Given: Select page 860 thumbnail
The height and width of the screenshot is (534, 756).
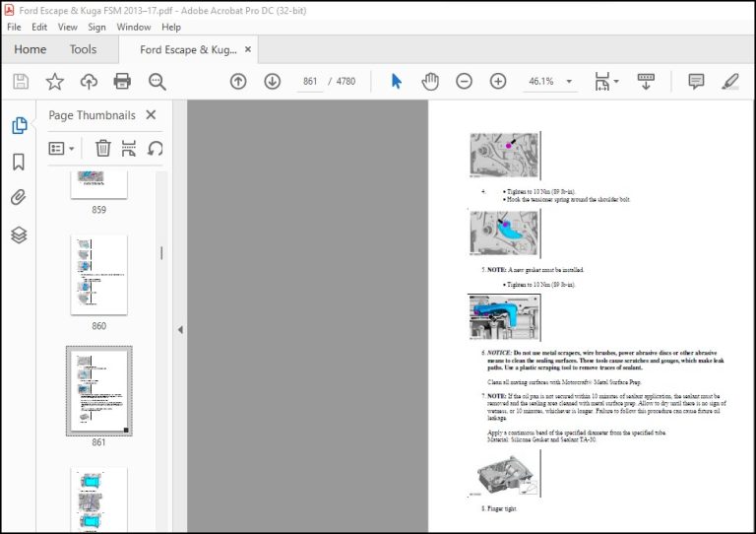Looking at the screenshot, I should [x=98, y=275].
